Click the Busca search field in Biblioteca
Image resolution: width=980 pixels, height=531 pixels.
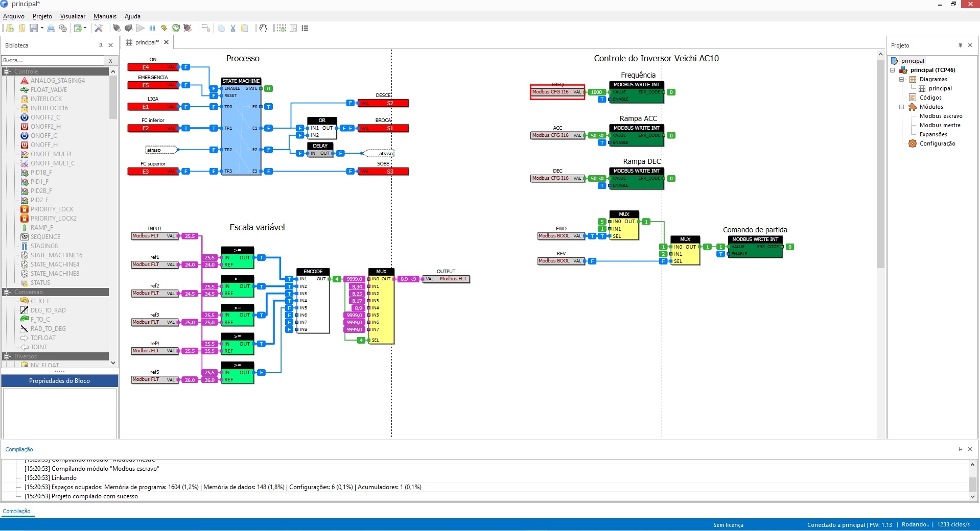click(x=53, y=60)
